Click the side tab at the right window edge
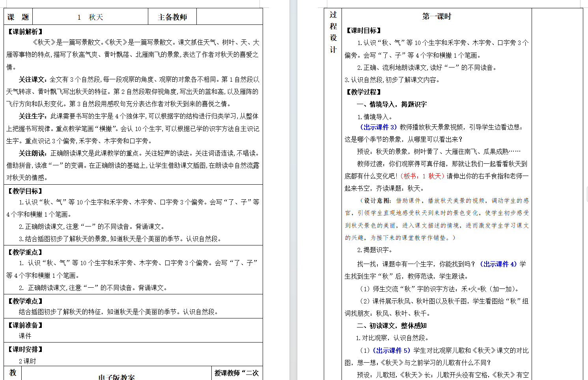 pos(587,195)
